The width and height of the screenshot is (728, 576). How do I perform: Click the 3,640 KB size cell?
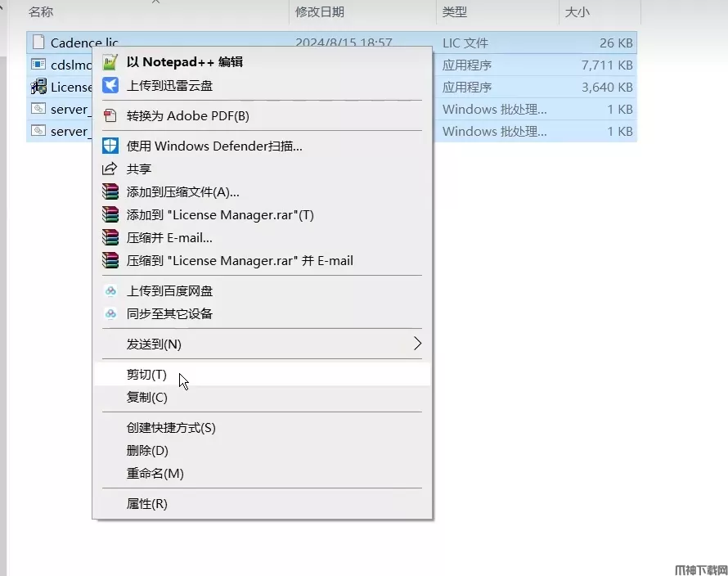click(x=607, y=87)
